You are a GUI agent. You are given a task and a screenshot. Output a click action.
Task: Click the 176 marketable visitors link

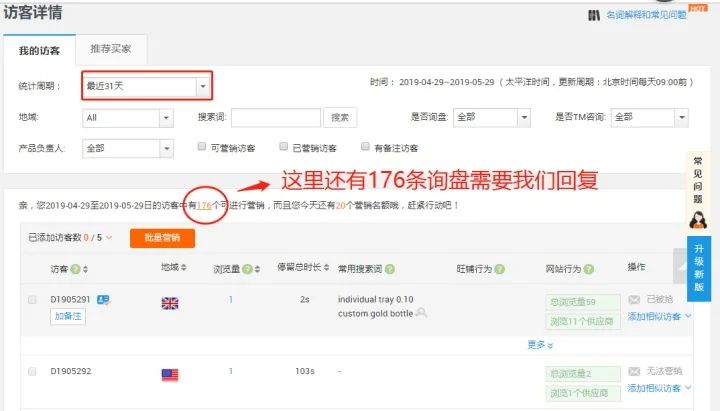point(204,206)
